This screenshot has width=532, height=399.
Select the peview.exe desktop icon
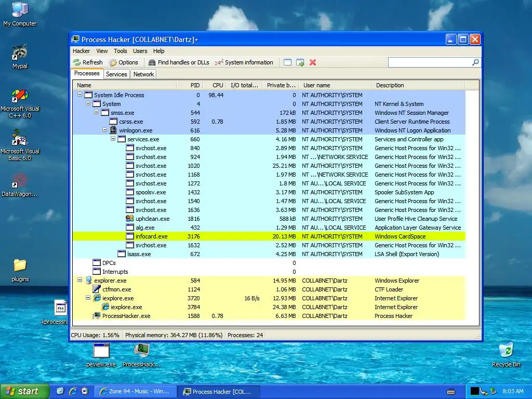(x=101, y=355)
